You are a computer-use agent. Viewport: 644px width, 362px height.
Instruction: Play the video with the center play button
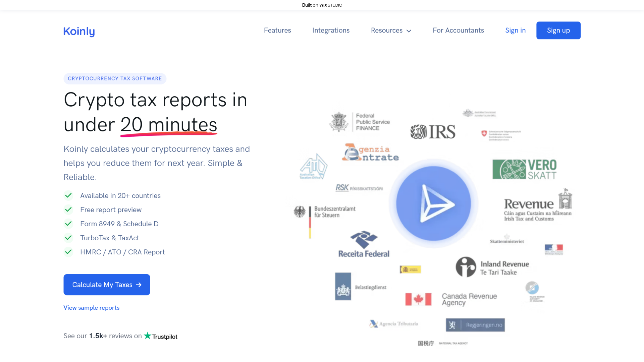pos(433,203)
